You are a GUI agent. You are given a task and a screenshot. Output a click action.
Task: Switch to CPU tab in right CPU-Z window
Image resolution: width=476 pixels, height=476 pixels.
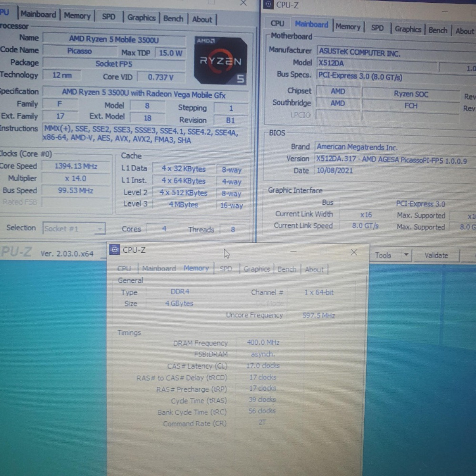pyautogui.click(x=277, y=24)
